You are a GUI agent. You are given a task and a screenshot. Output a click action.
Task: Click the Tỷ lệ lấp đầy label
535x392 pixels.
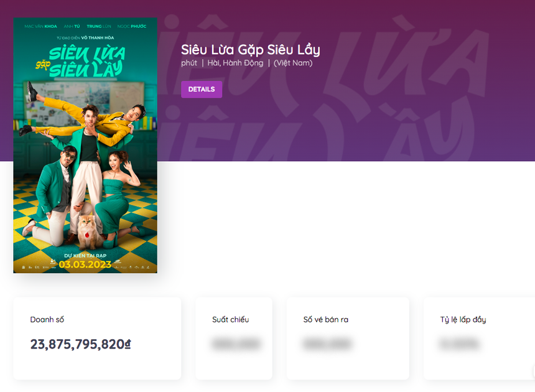[x=463, y=320]
